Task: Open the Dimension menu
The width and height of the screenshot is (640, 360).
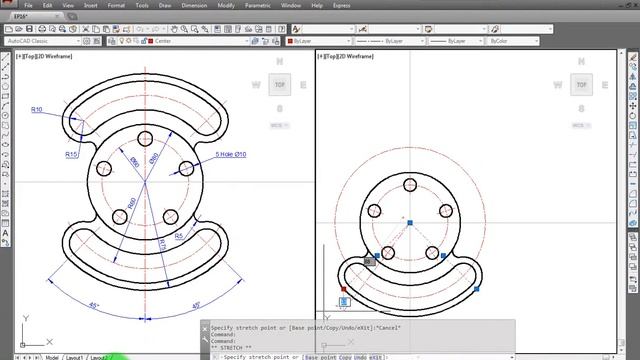Action: pos(194,5)
